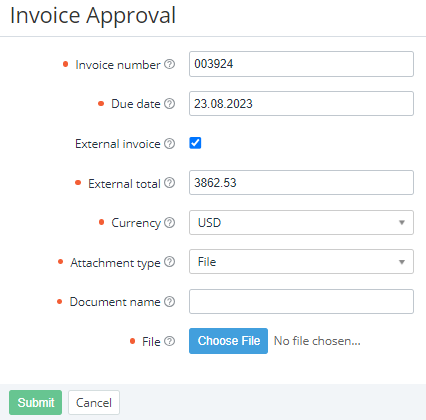The width and height of the screenshot is (426, 420).
Task: Click the arrow on the Currency select
Action: click(x=402, y=222)
